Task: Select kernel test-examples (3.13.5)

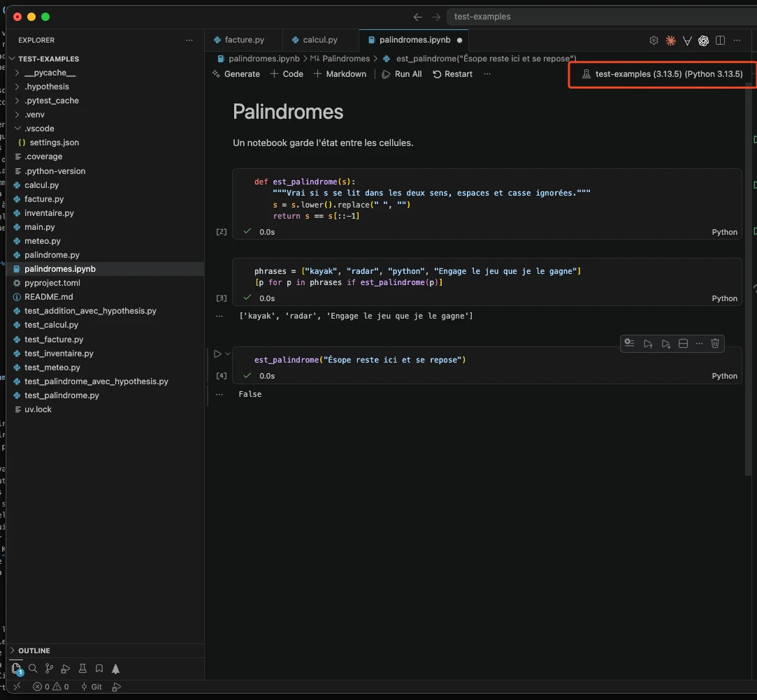Action: [663, 74]
